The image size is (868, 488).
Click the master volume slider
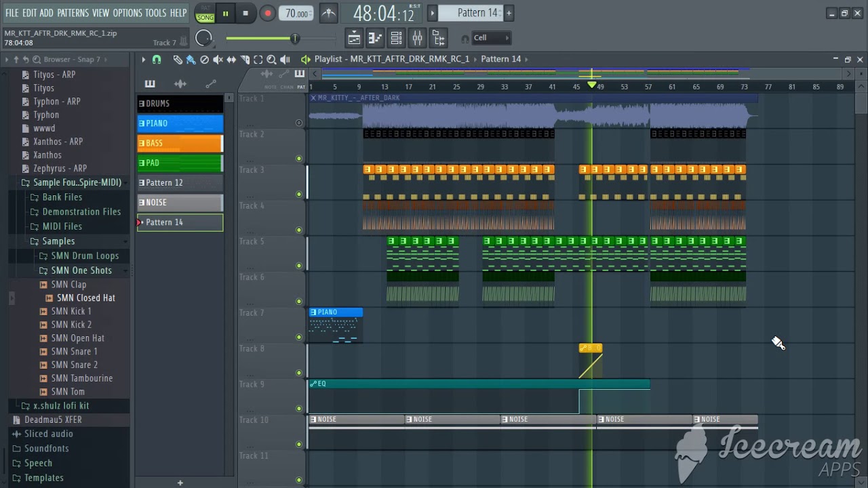(x=281, y=39)
